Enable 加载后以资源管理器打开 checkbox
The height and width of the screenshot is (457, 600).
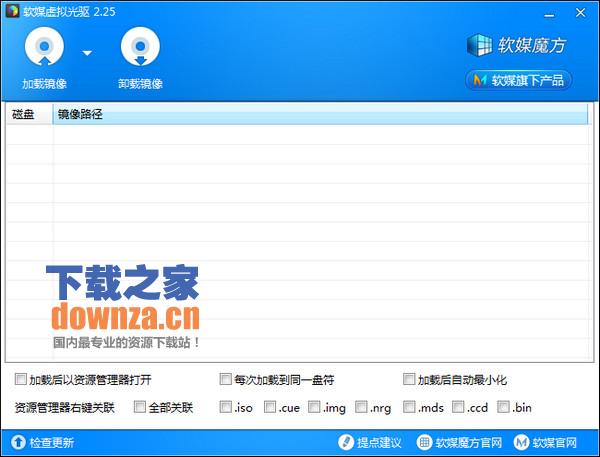[21, 379]
